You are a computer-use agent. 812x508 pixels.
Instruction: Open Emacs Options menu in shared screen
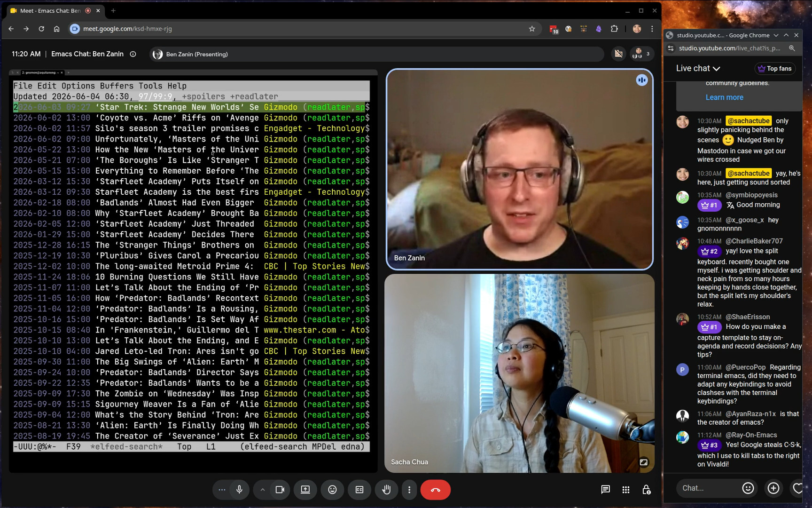click(78, 86)
